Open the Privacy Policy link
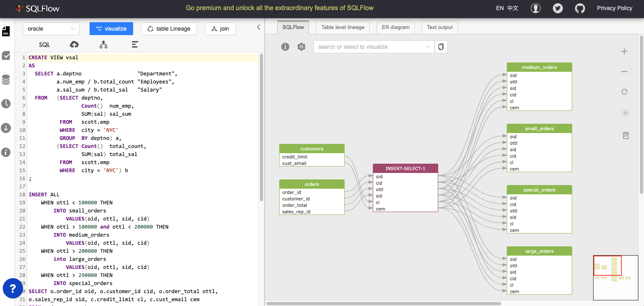This screenshot has width=644, height=306. click(x=614, y=8)
